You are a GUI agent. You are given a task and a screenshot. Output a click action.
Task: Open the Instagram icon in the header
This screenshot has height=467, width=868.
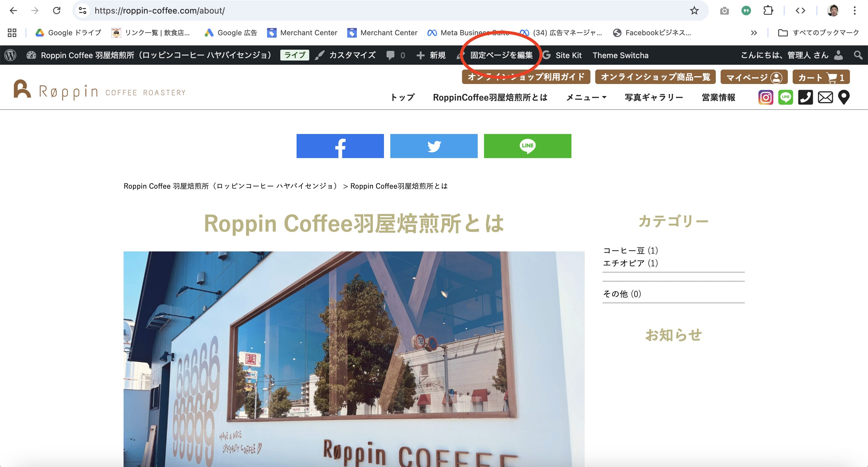pos(766,98)
